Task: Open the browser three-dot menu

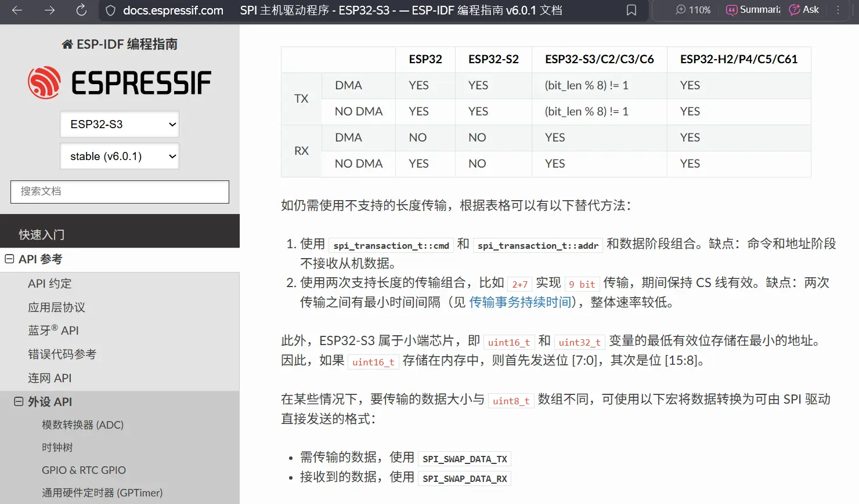Action: [838, 10]
